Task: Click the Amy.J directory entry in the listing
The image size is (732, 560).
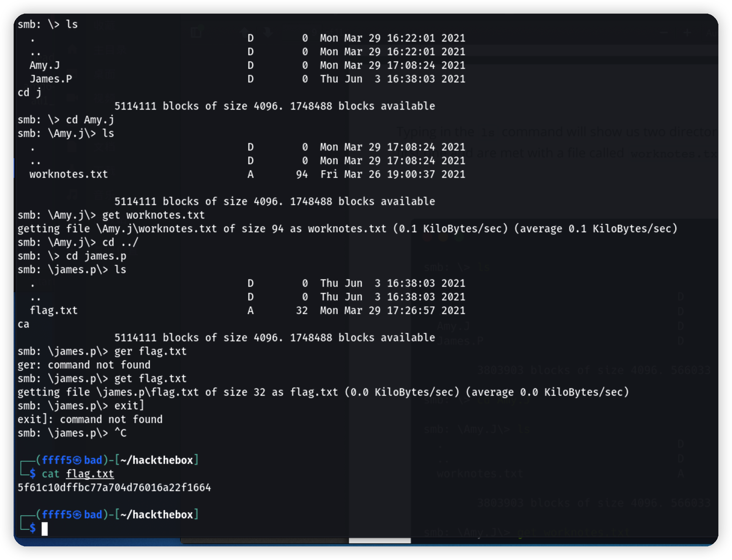Action: [45, 65]
